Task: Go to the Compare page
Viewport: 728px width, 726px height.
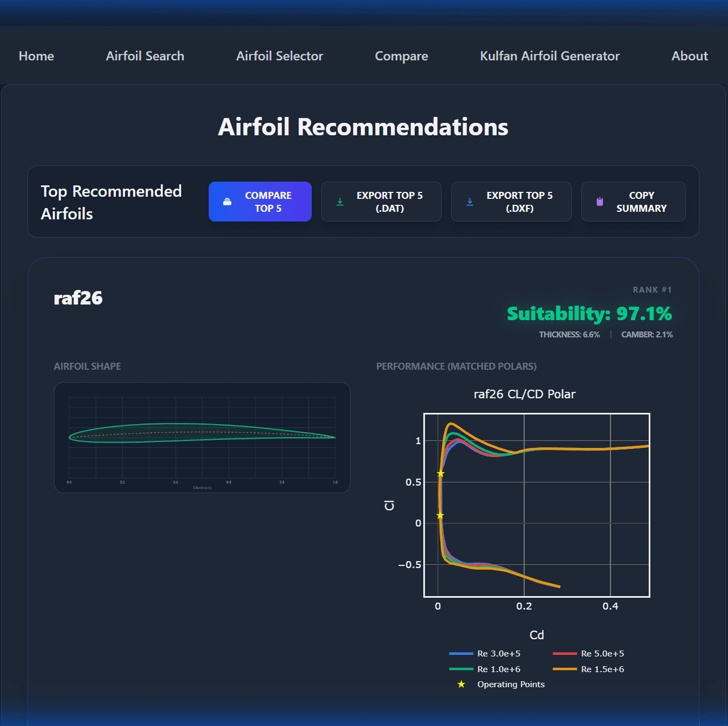Action: [401, 56]
